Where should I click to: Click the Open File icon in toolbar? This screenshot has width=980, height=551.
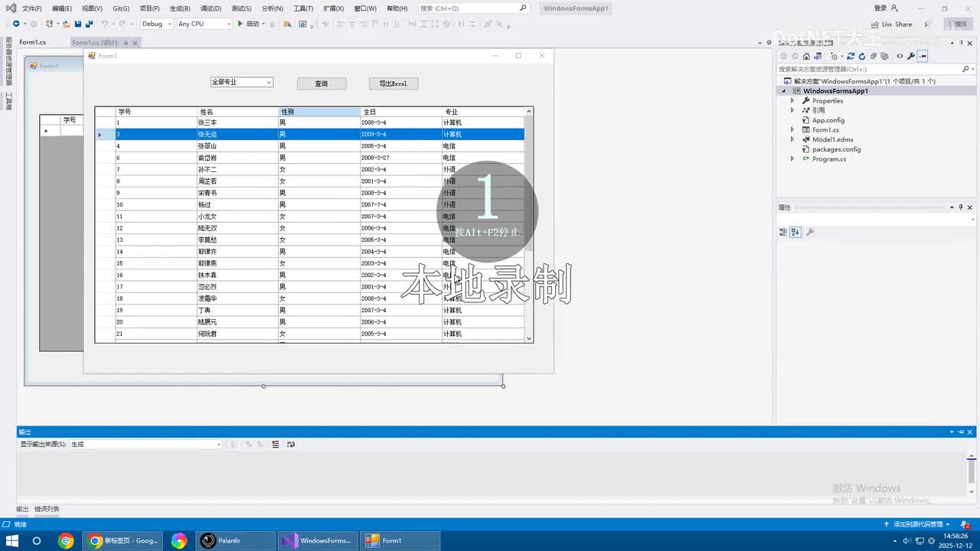point(67,24)
